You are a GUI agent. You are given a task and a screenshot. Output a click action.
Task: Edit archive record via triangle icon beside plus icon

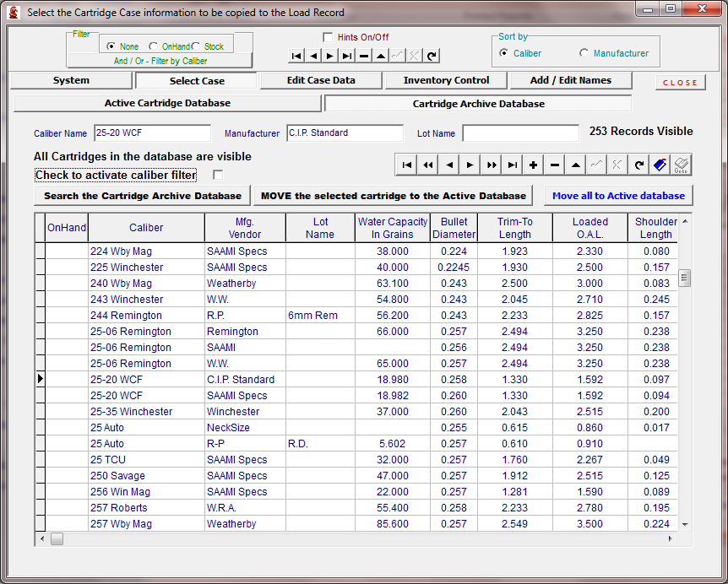coord(576,165)
